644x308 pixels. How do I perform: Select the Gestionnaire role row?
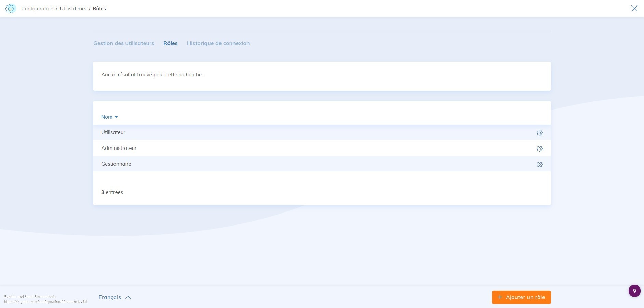(116, 164)
